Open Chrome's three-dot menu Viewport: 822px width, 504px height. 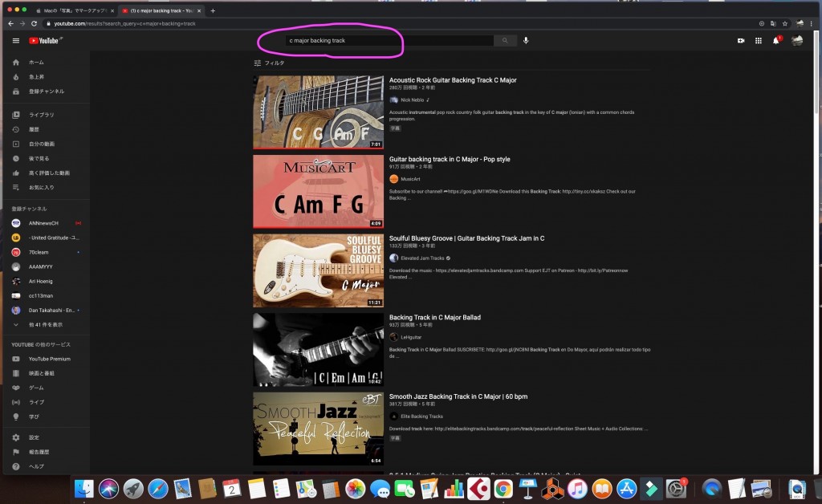[x=812, y=23]
